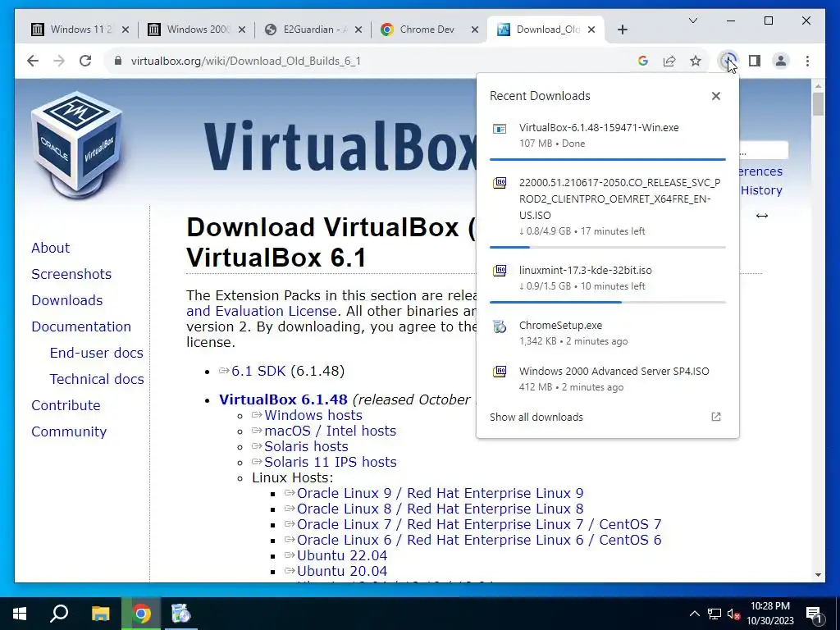Viewport: 840px width, 630px height.
Task: Open the Chrome profile icon
Action: pos(781,61)
